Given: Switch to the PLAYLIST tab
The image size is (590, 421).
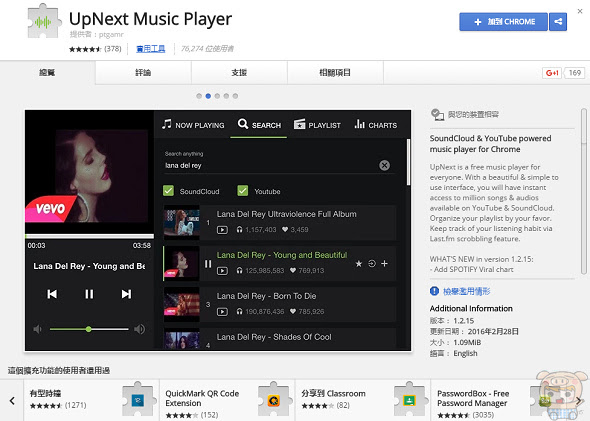Looking at the screenshot, I should (x=317, y=125).
